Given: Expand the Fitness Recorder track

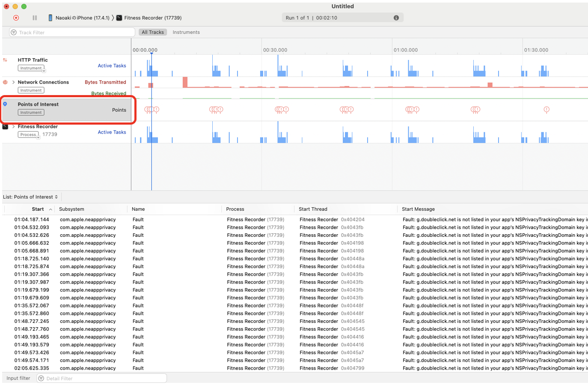Looking at the screenshot, I should 14,127.
